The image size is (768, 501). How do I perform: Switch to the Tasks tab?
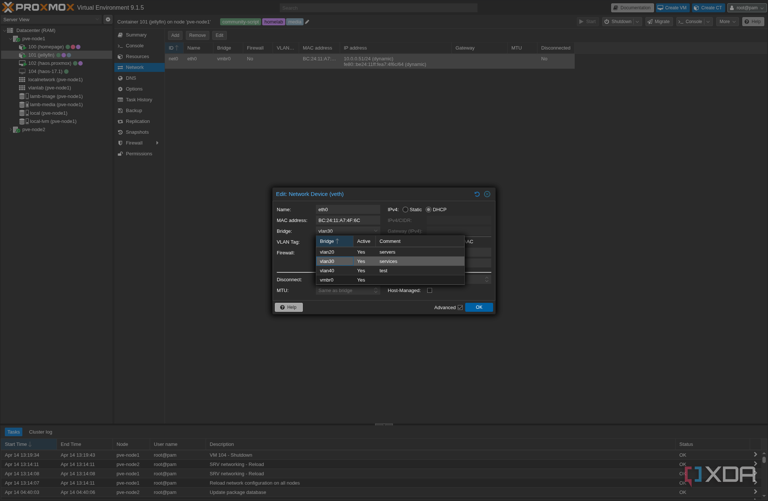pyautogui.click(x=13, y=432)
